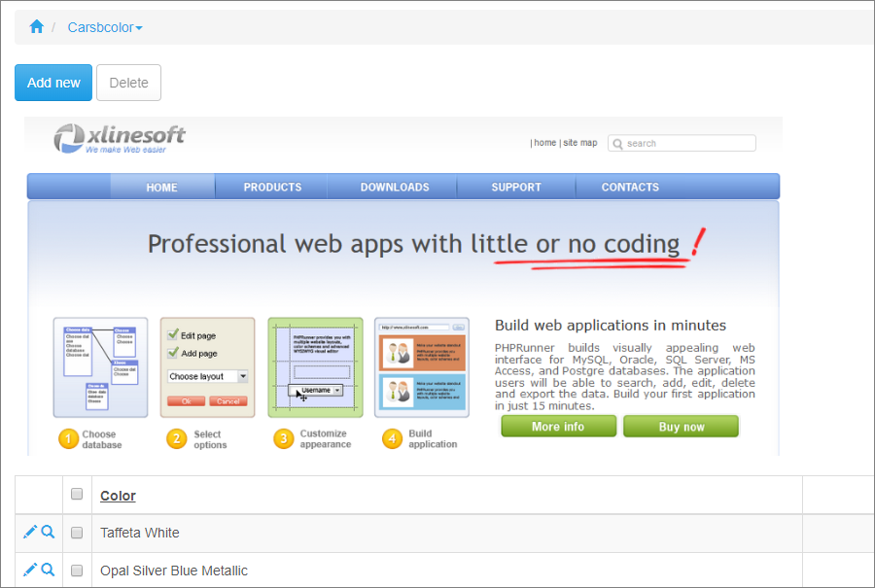Click the yellow step 1 Choose database icon

point(68,439)
